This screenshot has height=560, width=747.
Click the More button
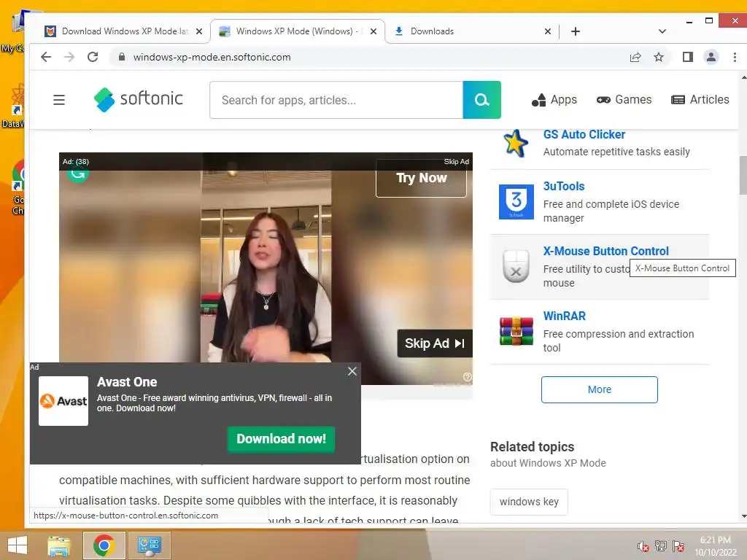coord(600,389)
